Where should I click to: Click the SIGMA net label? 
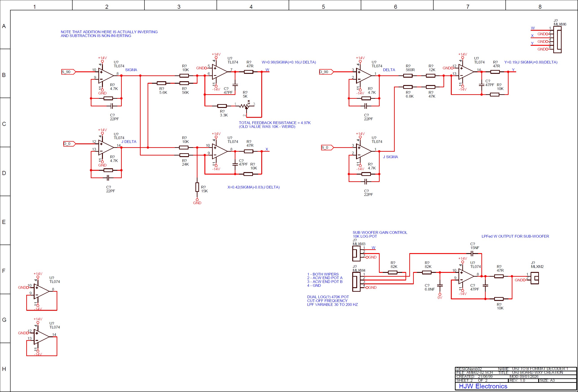pyautogui.click(x=131, y=70)
